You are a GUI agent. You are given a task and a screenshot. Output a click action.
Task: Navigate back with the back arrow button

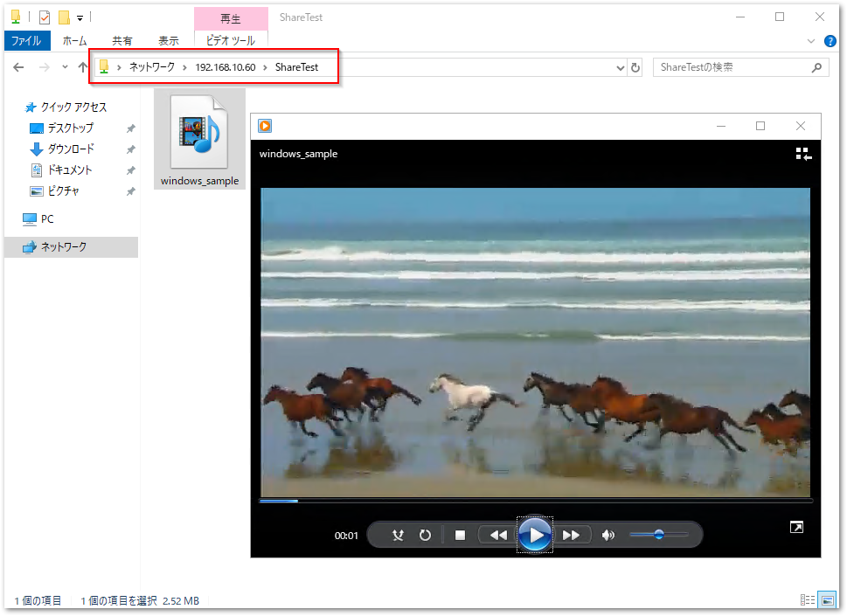tap(18, 66)
